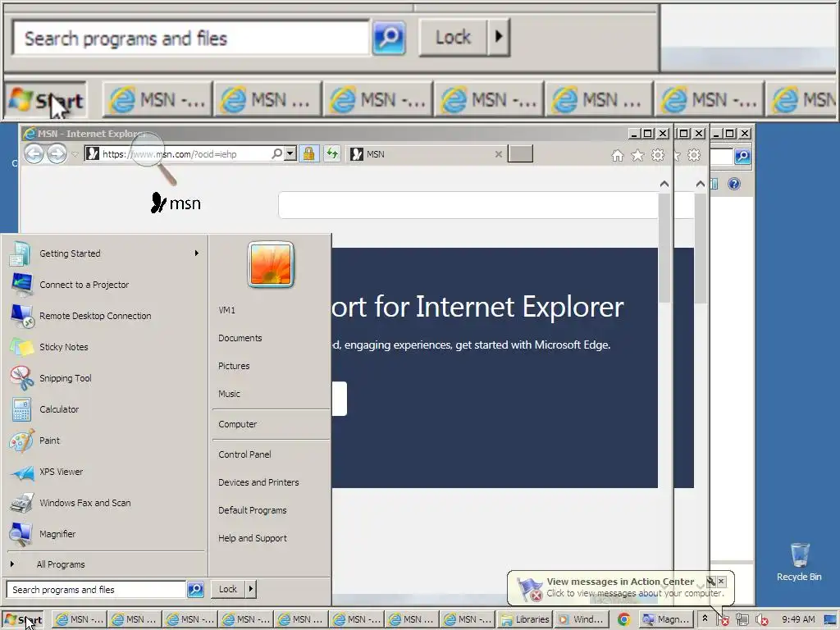Image resolution: width=840 pixels, height=630 pixels.
Task: Start Paint from the Start menu
Action: point(104,441)
